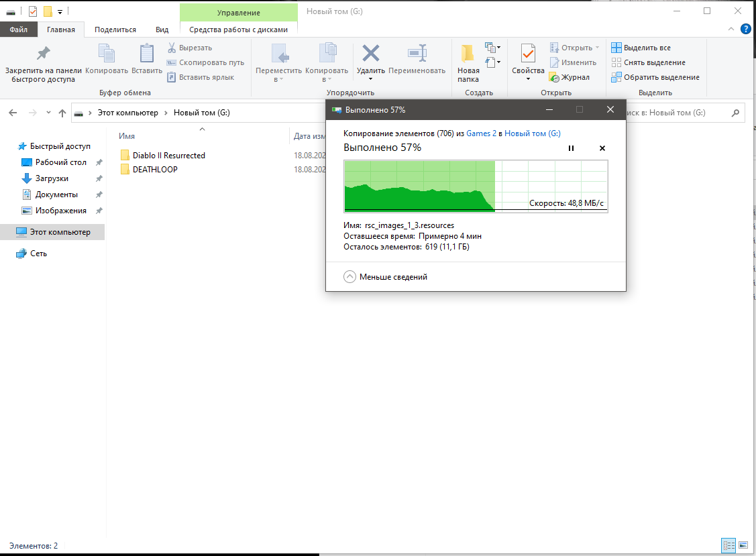Click Этот компьютер in address bar
Image resolution: width=756 pixels, height=556 pixels.
127,113
